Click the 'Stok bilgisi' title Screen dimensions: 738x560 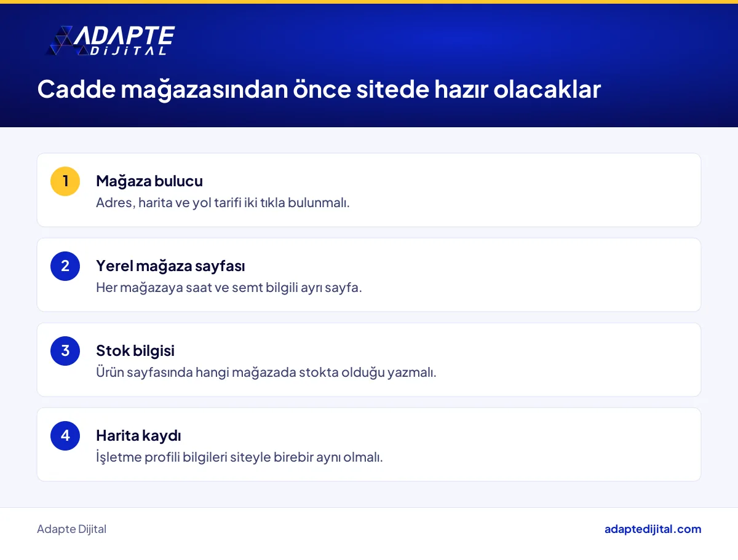click(135, 351)
